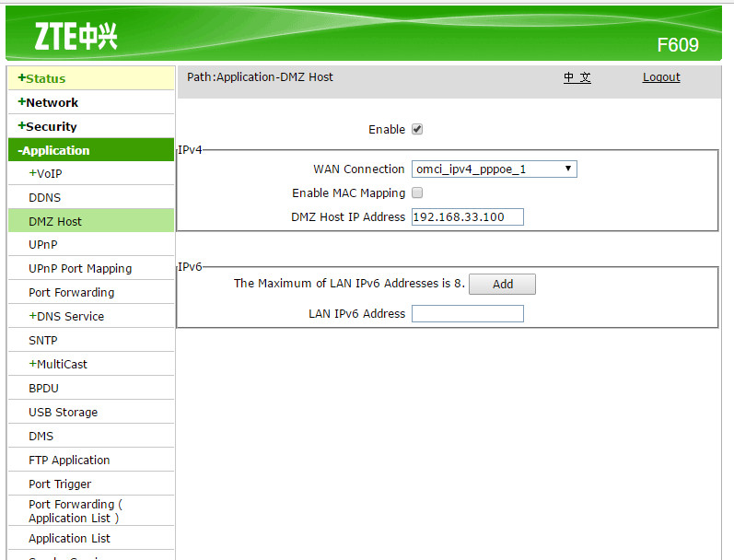Open the WAN Connection dropdown
This screenshot has height=560, width=734.
495,169
